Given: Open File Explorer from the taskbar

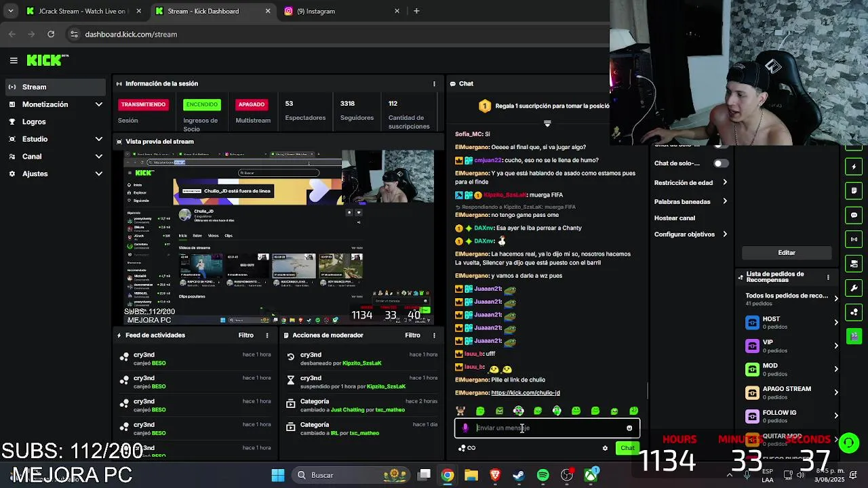Looking at the screenshot, I should click(471, 475).
